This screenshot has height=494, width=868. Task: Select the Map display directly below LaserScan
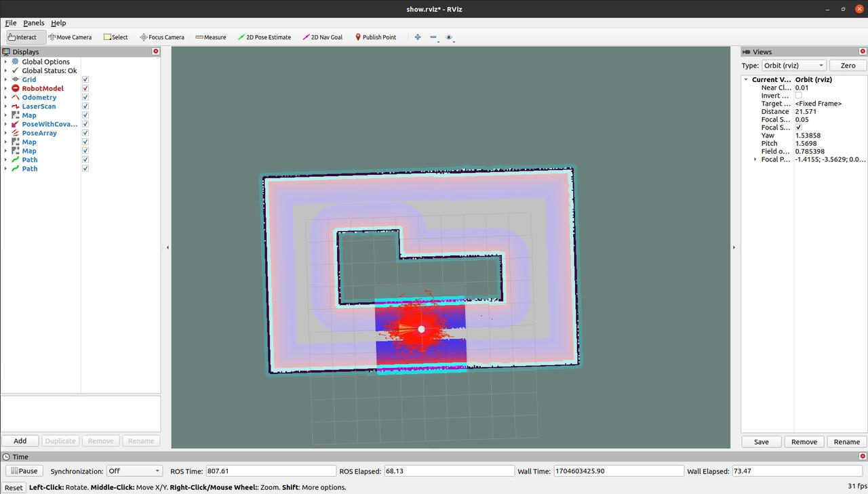pyautogui.click(x=16, y=115)
